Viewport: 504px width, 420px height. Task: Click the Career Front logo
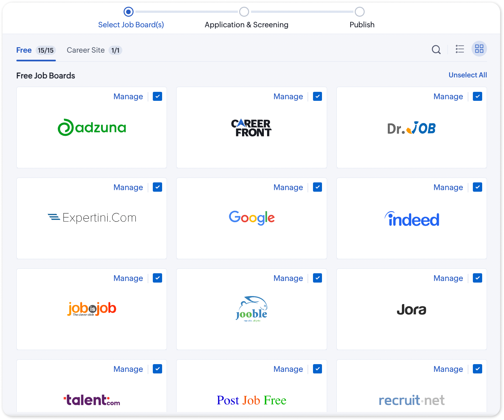point(251,128)
